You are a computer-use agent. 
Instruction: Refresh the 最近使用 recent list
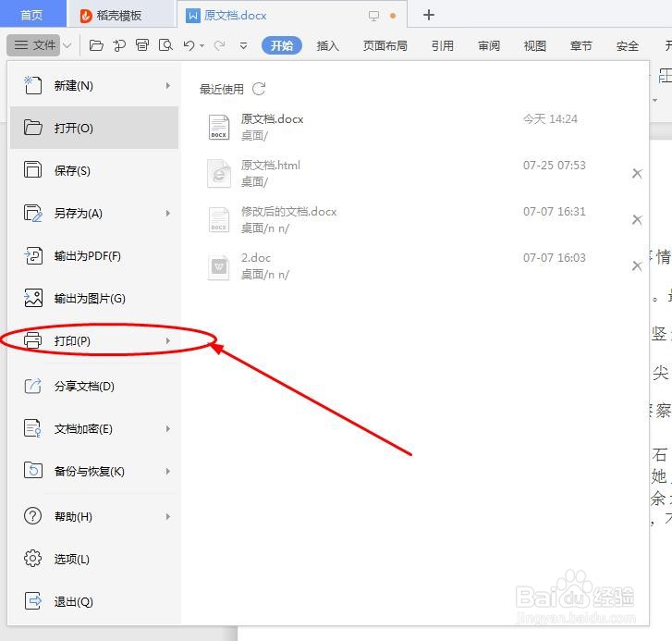pyautogui.click(x=259, y=89)
